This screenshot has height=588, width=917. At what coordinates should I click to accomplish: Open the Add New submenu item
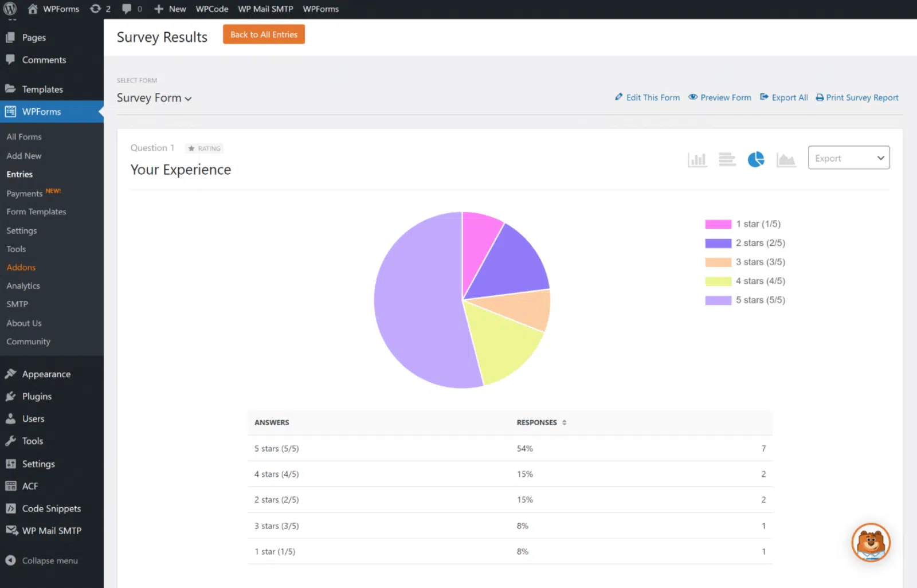tap(24, 156)
